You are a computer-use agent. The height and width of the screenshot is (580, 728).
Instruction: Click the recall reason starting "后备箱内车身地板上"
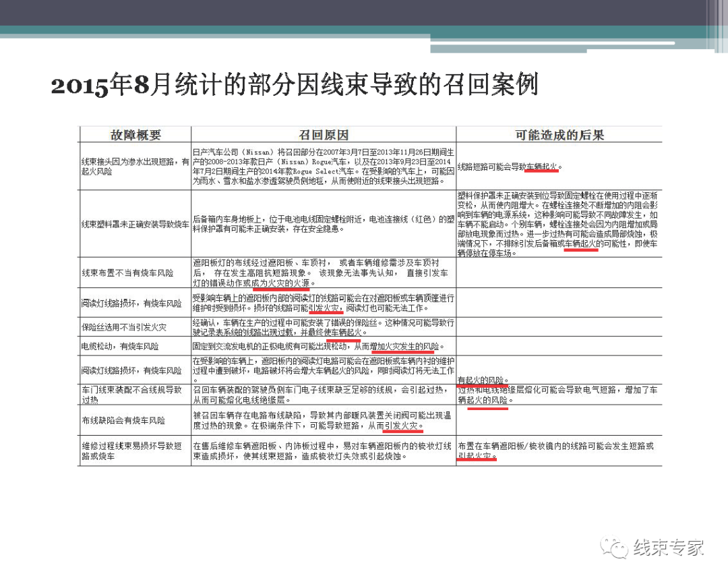324,224
